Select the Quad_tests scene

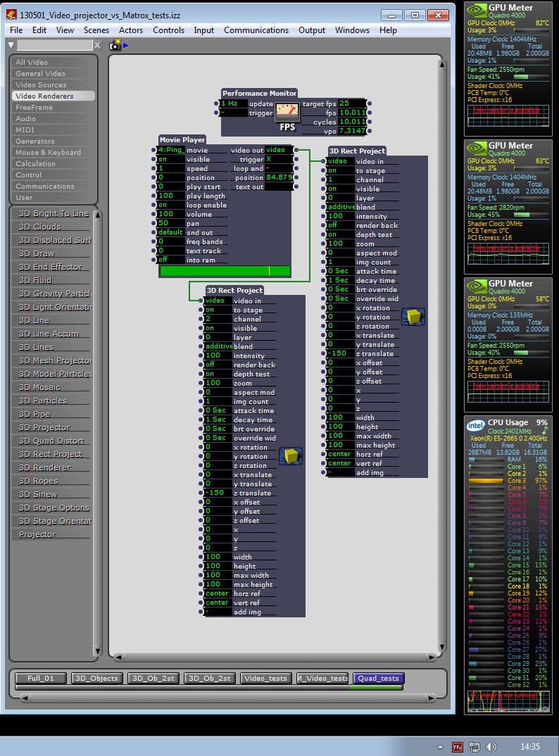379,678
